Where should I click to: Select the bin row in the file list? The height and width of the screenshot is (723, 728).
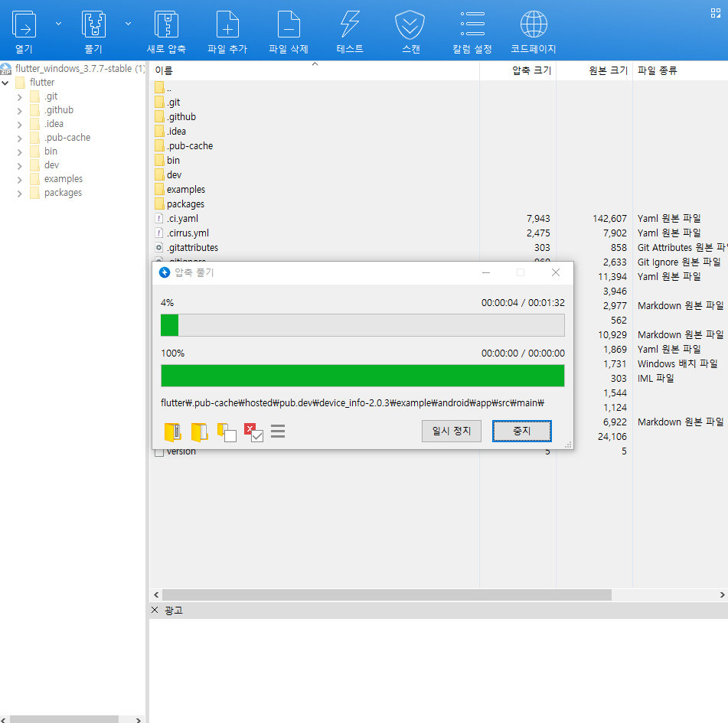(315, 160)
